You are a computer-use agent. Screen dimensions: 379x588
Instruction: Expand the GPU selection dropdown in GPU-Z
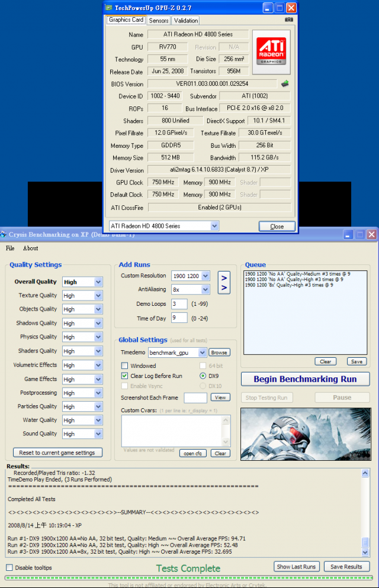214,226
